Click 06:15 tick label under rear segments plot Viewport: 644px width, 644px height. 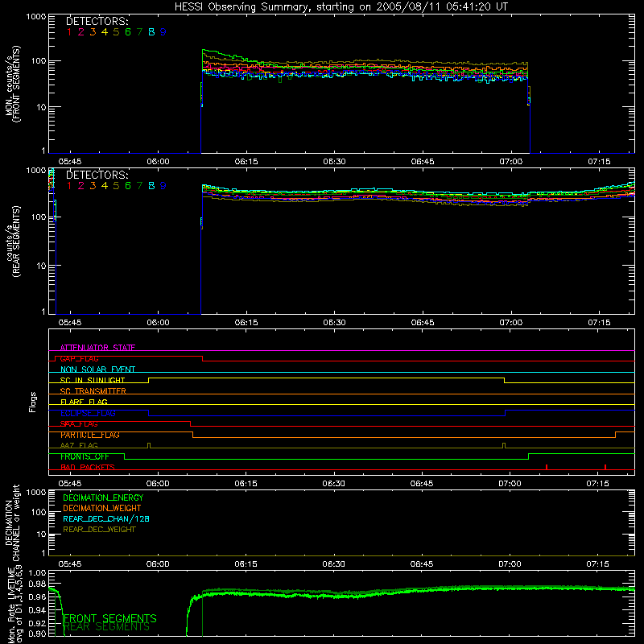click(x=246, y=323)
